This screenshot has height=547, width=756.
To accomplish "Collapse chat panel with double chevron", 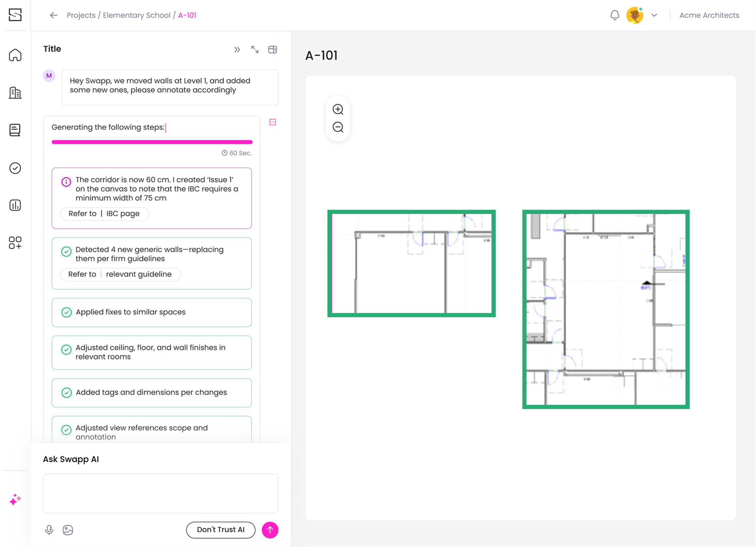I will pos(237,50).
